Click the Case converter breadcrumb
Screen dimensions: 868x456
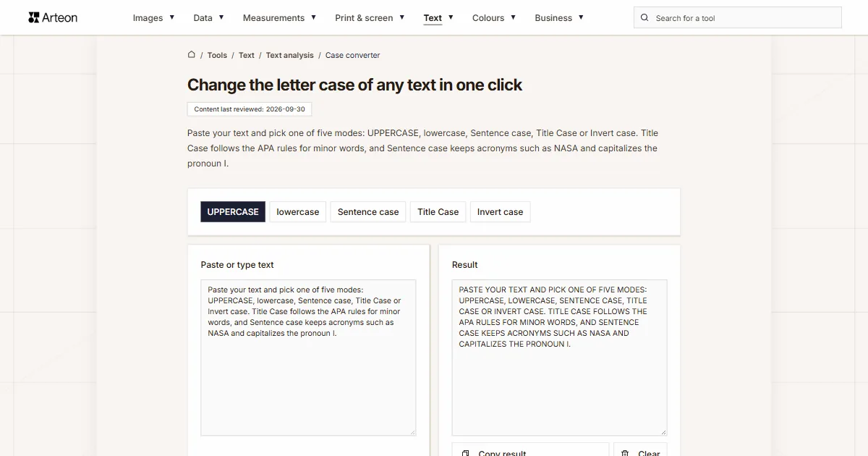pos(352,55)
